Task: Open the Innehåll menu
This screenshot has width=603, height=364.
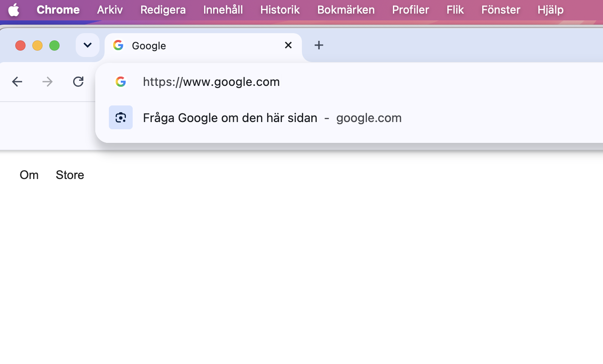Action: coord(223,9)
